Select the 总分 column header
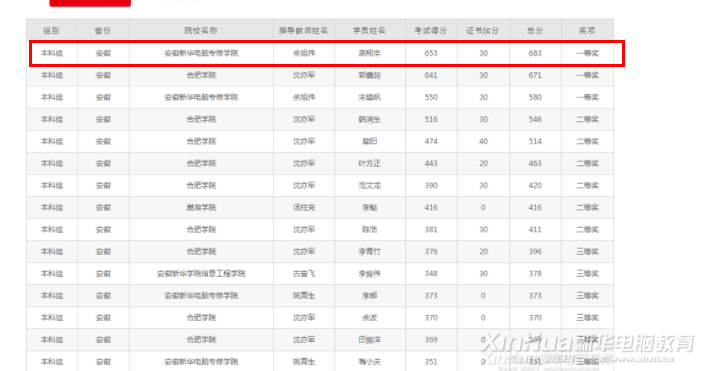The width and height of the screenshot is (703, 371). click(x=535, y=31)
